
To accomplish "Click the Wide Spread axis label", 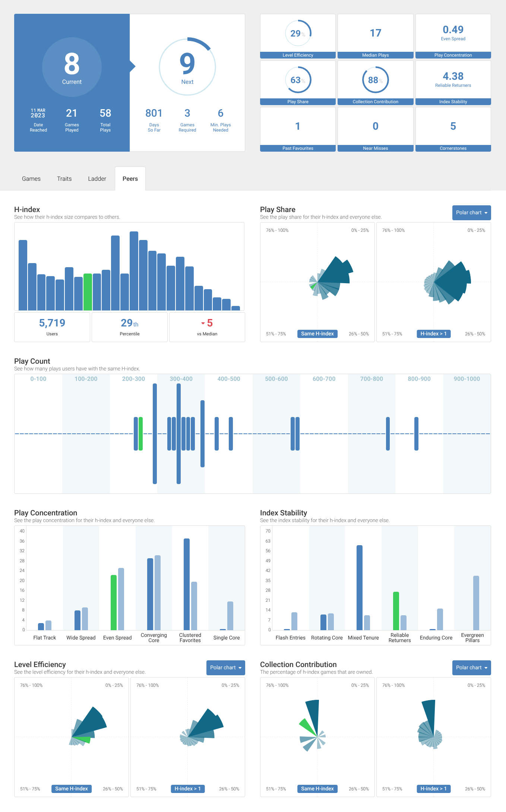I will tap(81, 638).
